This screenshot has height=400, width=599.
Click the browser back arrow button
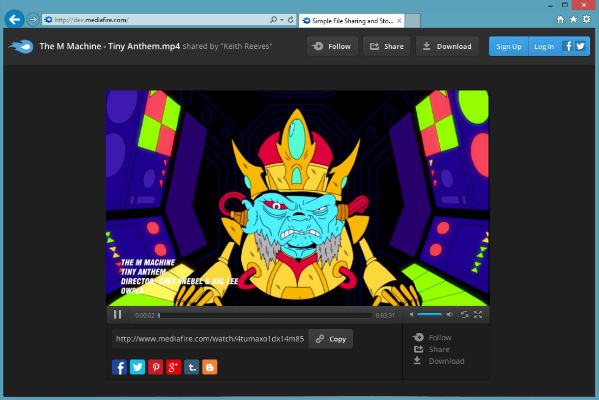(15, 19)
